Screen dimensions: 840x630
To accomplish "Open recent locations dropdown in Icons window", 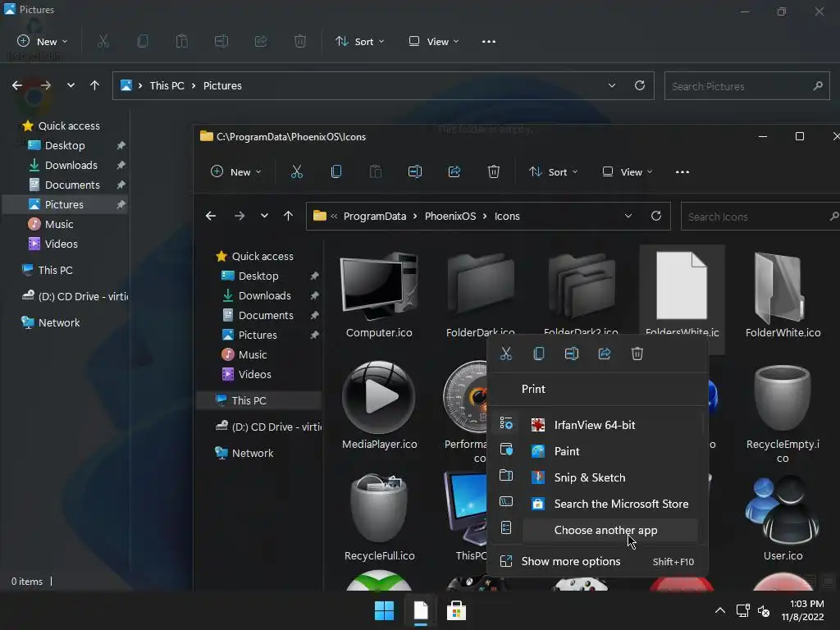I will pos(264,216).
